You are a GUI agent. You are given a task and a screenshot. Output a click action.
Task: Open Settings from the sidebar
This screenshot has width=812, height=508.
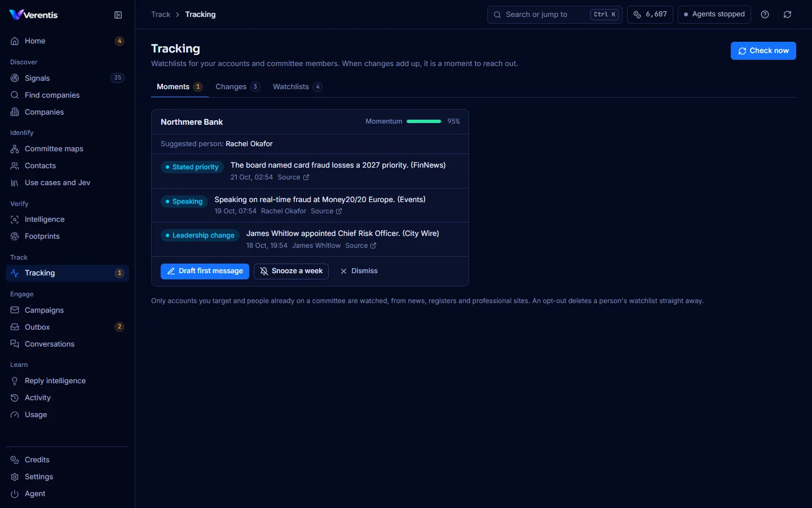[67, 476]
